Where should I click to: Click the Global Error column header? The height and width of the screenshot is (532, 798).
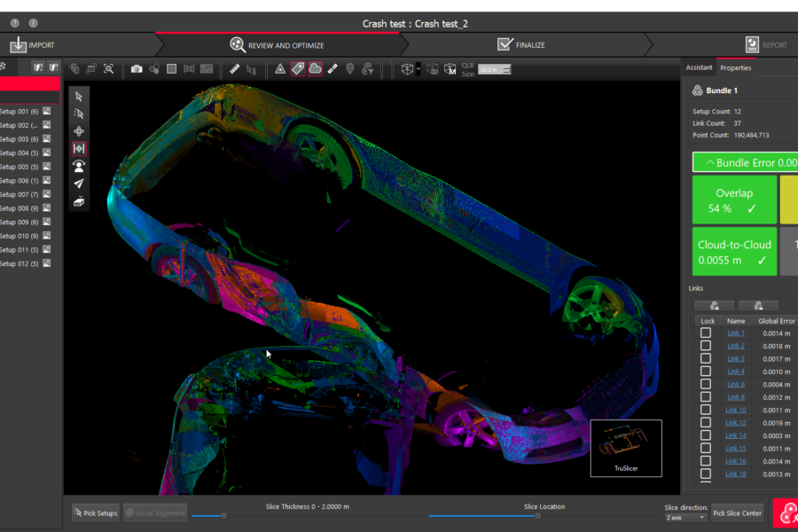[x=776, y=321]
